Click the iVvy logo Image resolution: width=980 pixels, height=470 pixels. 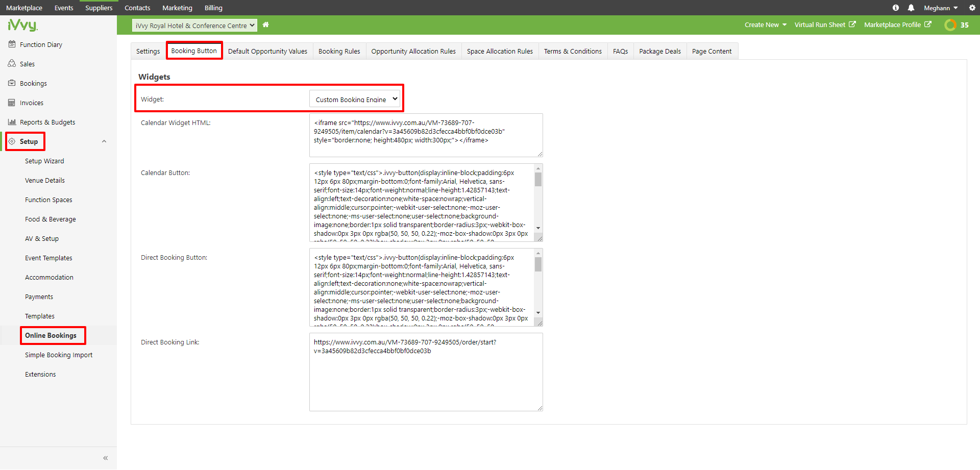click(x=22, y=25)
